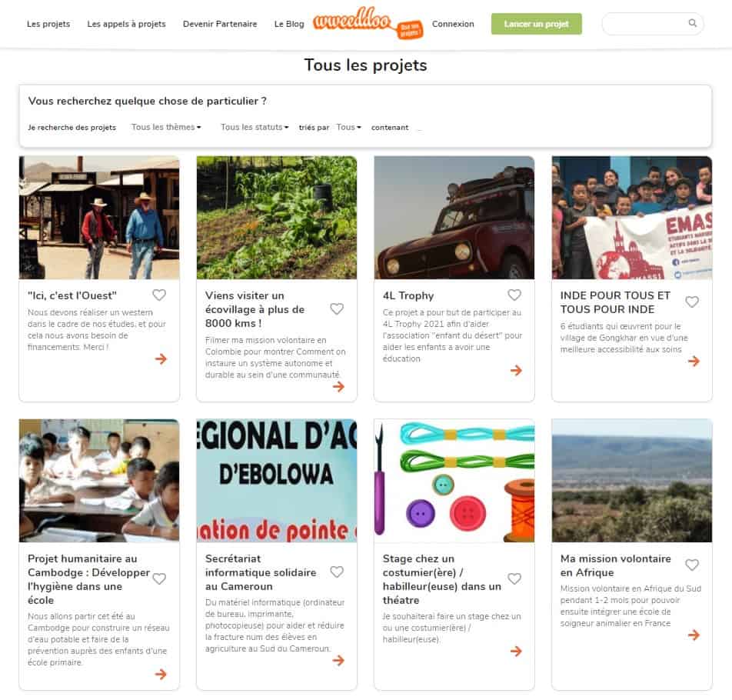Click arrow on Secrétariat informatique solidaire card
This screenshot has height=700, width=732.
pyautogui.click(x=338, y=660)
